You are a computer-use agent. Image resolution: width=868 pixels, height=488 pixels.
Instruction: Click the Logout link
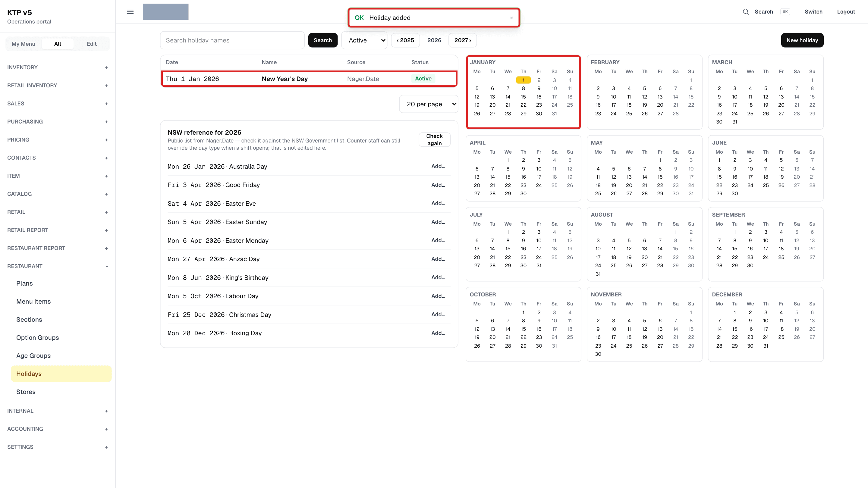846,12
